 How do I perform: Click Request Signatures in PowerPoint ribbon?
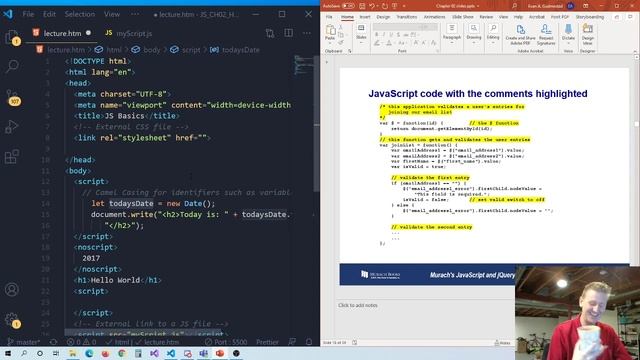(x=546, y=35)
